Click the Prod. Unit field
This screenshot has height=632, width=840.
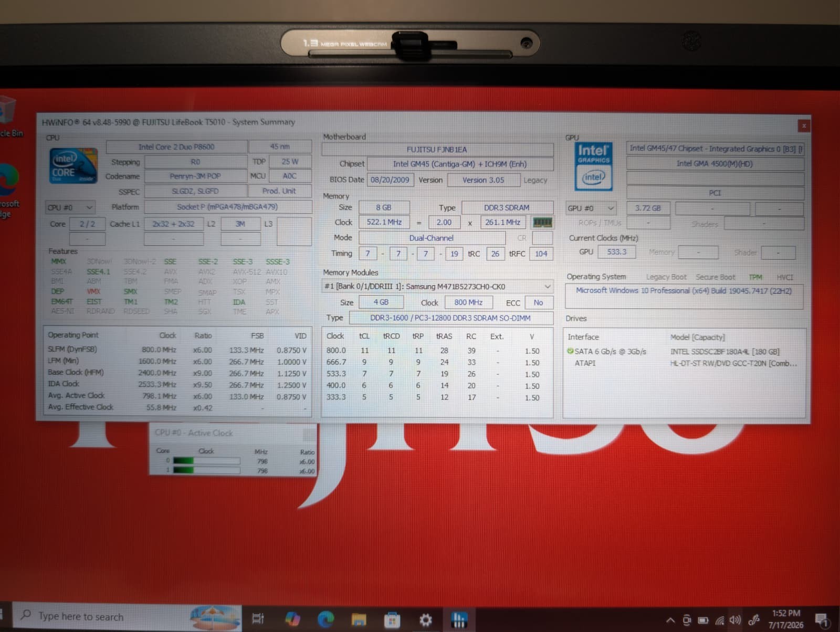[x=279, y=191]
